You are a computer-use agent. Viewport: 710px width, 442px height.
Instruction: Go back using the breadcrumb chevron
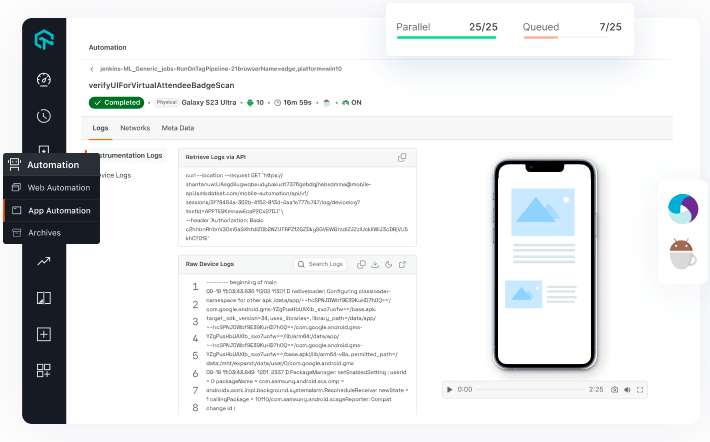[x=92, y=69]
